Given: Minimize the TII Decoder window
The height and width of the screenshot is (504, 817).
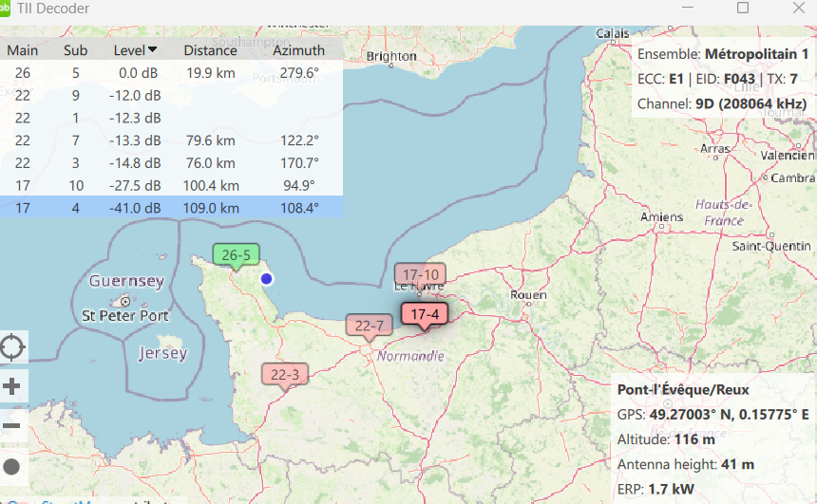Looking at the screenshot, I should 688,8.
